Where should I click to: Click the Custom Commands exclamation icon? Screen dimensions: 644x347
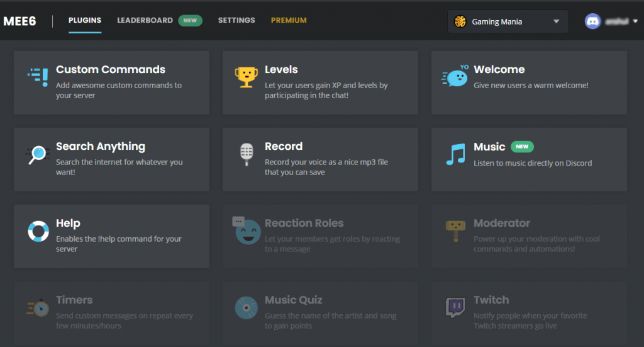pyautogui.click(x=38, y=77)
